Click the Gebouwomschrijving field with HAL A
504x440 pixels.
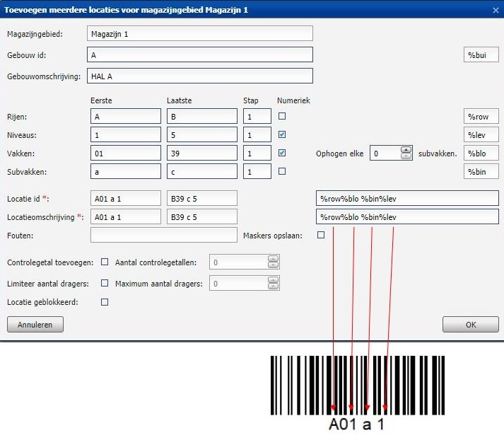(199, 76)
